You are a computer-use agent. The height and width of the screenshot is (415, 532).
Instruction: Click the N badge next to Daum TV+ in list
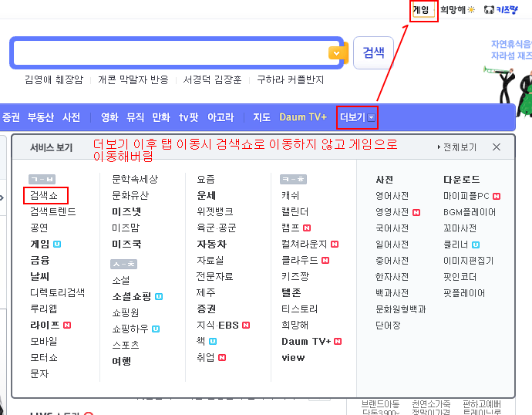point(338,342)
